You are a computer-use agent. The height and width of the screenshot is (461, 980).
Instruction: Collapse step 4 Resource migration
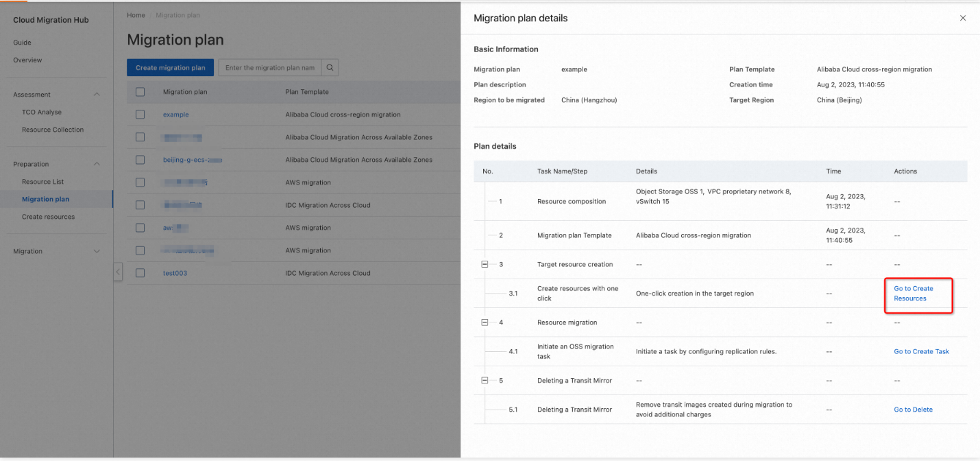click(x=485, y=322)
